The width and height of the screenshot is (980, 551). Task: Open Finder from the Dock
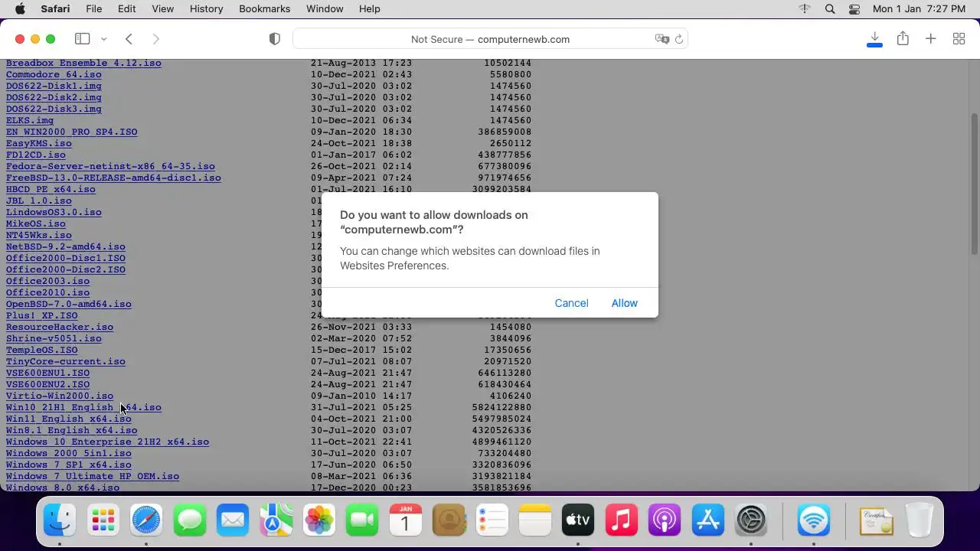60,520
